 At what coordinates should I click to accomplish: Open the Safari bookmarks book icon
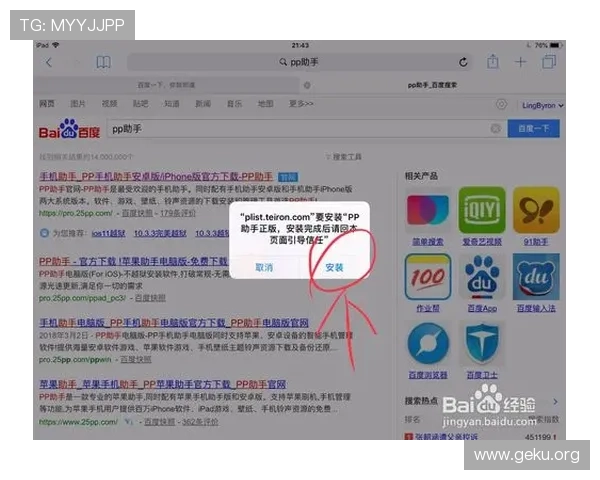pos(103,62)
